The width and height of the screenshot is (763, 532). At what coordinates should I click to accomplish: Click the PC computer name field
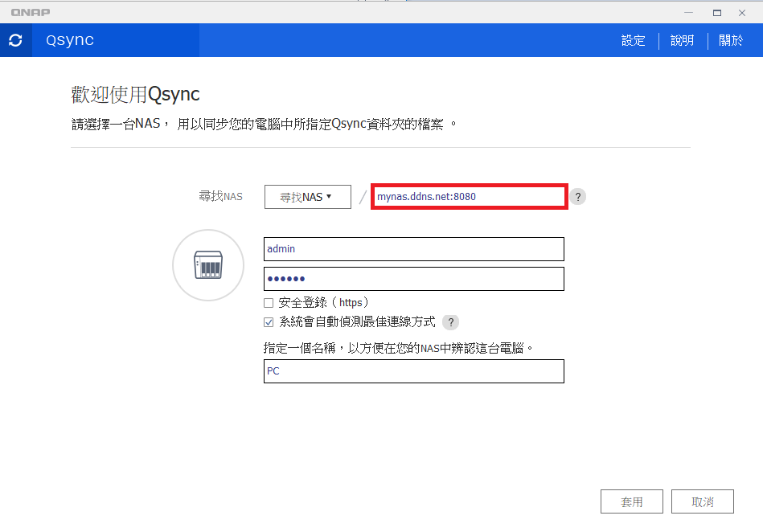pyautogui.click(x=413, y=370)
